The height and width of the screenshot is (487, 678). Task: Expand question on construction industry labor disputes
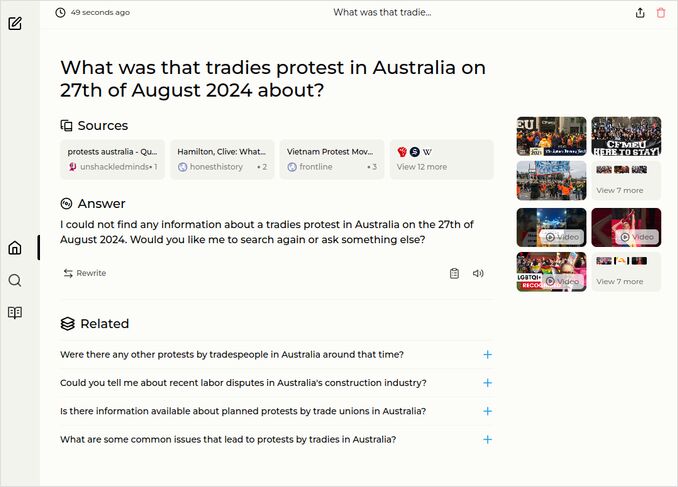click(487, 383)
